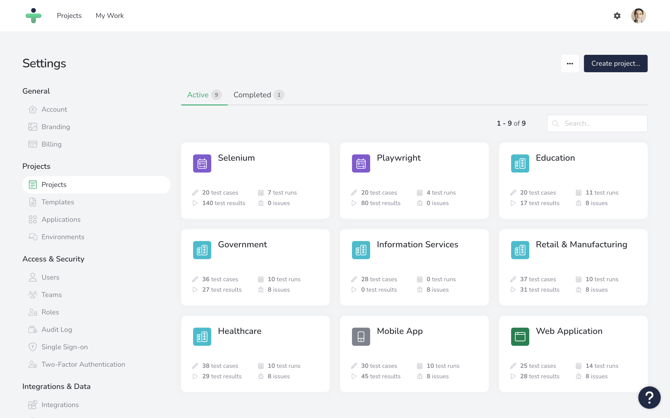
Task: Go to My Work in top navigation
Action: (x=110, y=16)
